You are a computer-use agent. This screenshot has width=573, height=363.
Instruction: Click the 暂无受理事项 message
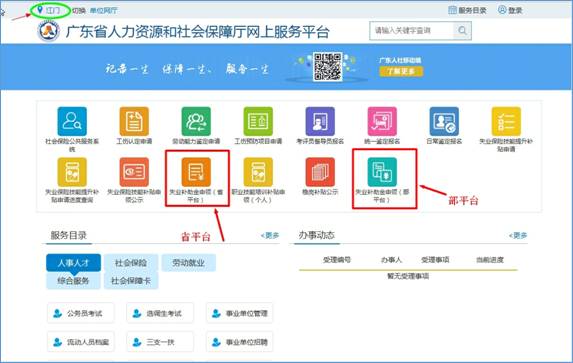408,276
